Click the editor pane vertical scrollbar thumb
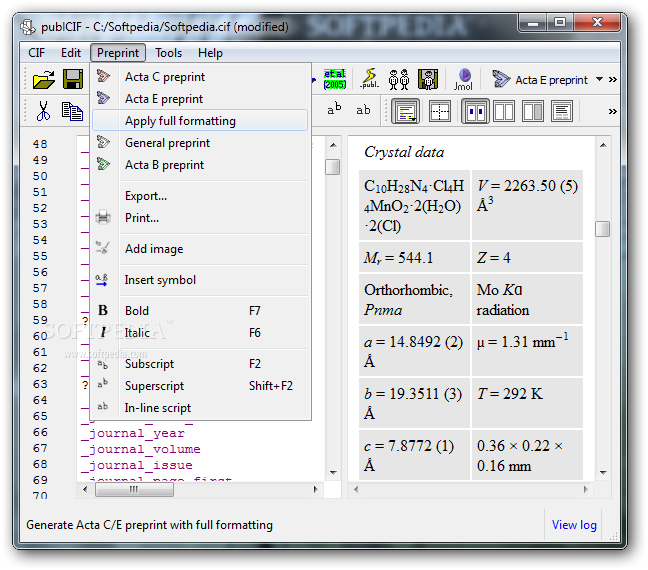 tap(332, 167)
